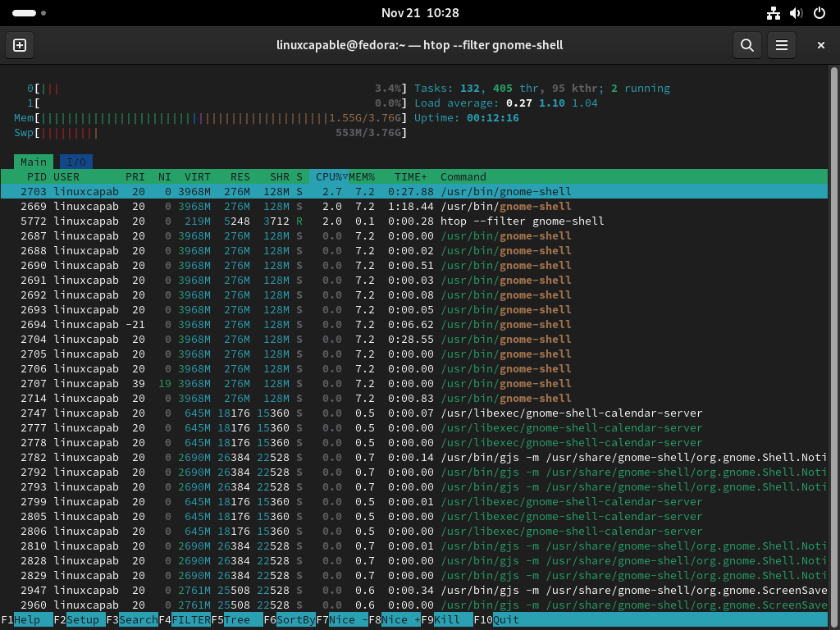Select the gnome-shell process row with PID 2703
The height and width of the screenshot is (630, 840).
246,191
